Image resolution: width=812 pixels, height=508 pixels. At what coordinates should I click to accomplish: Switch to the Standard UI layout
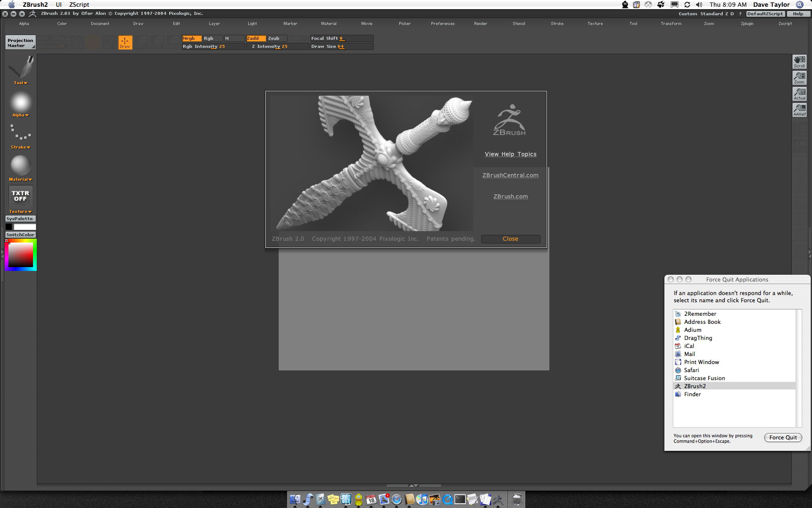point(711,14)
